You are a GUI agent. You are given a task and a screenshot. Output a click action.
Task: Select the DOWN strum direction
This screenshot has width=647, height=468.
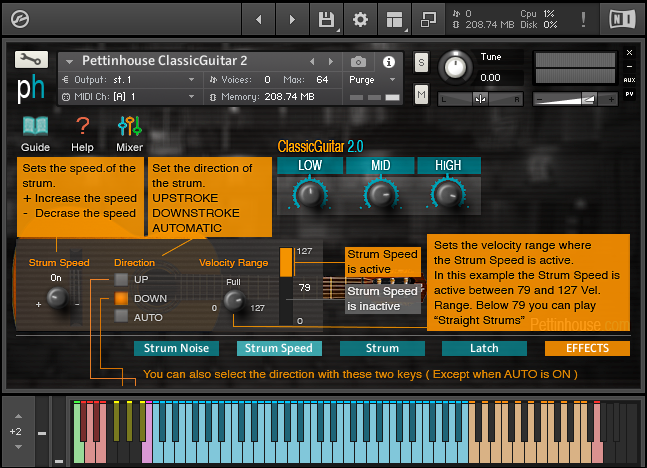[x=121, y=298]
